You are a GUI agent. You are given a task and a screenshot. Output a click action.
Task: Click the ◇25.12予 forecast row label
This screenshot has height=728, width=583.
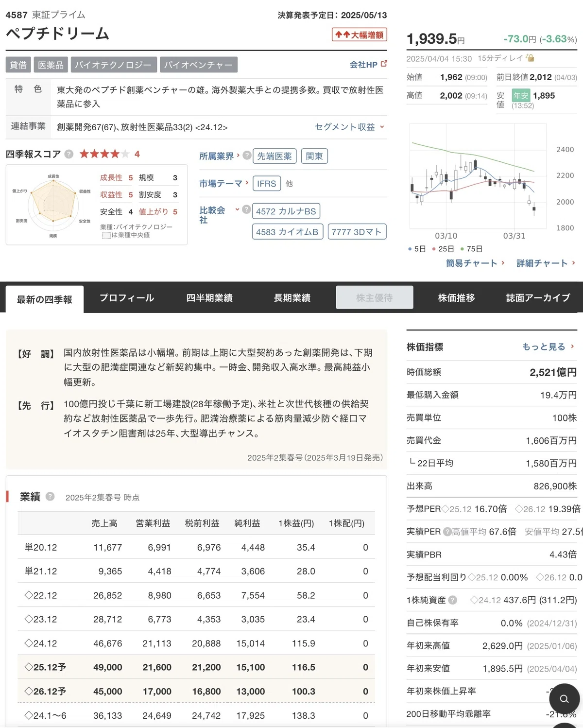(x=45, y=667)
